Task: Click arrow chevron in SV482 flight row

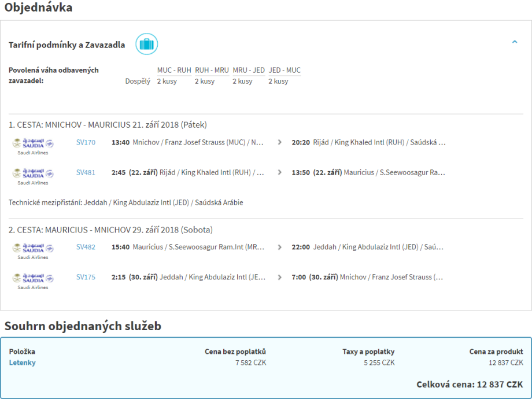Action: (280, 247)
